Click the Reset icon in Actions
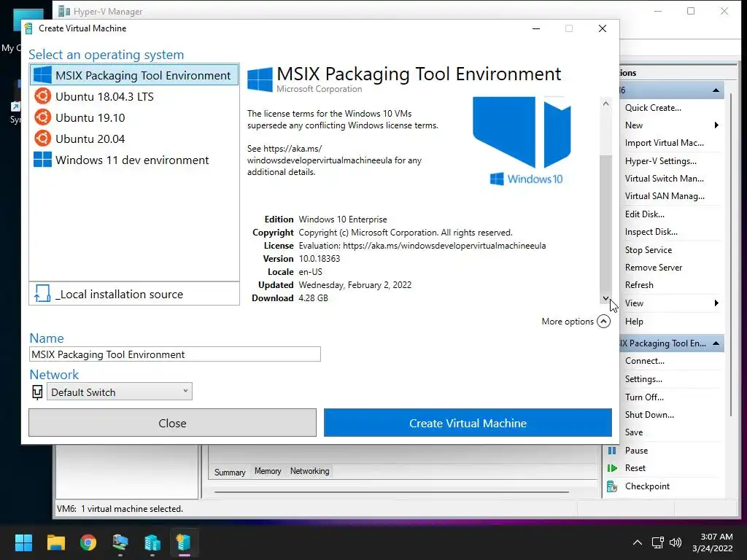The width and height of the screenshot is (747, 560). point(612,468)
